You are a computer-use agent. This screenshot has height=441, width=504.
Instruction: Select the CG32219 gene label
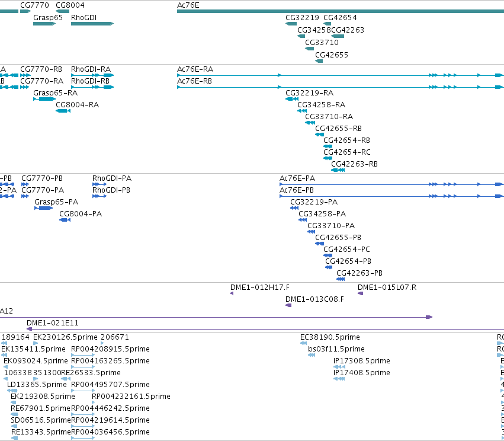302,17
